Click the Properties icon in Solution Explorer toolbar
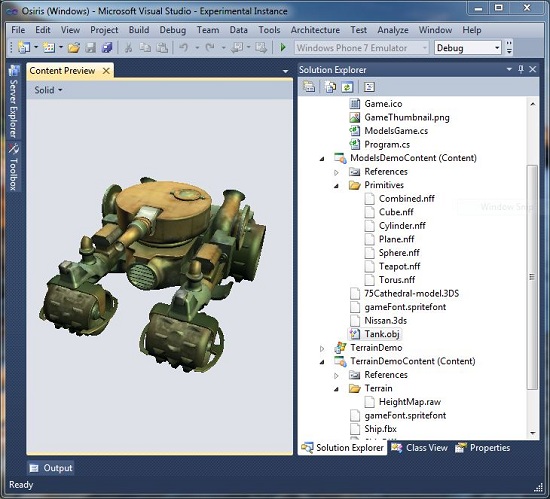Screen dimensions: 550x499 point(309,87)
